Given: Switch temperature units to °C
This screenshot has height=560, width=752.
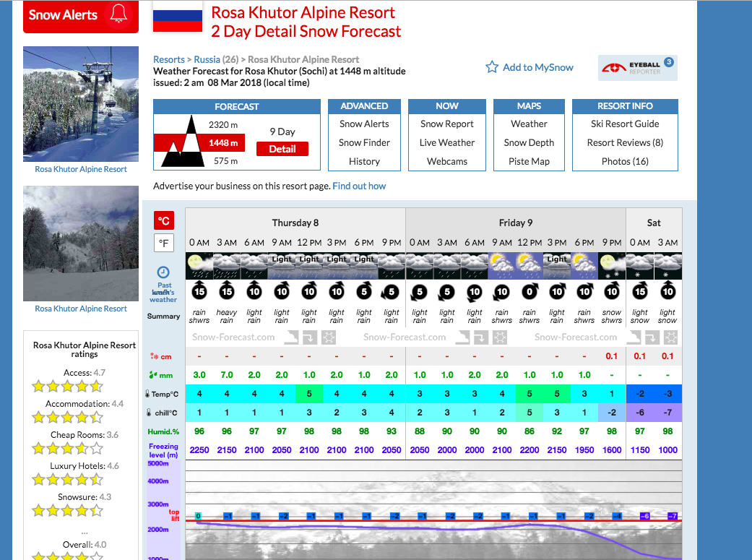Looking at the screenshot, I should (x=163, y=220).
